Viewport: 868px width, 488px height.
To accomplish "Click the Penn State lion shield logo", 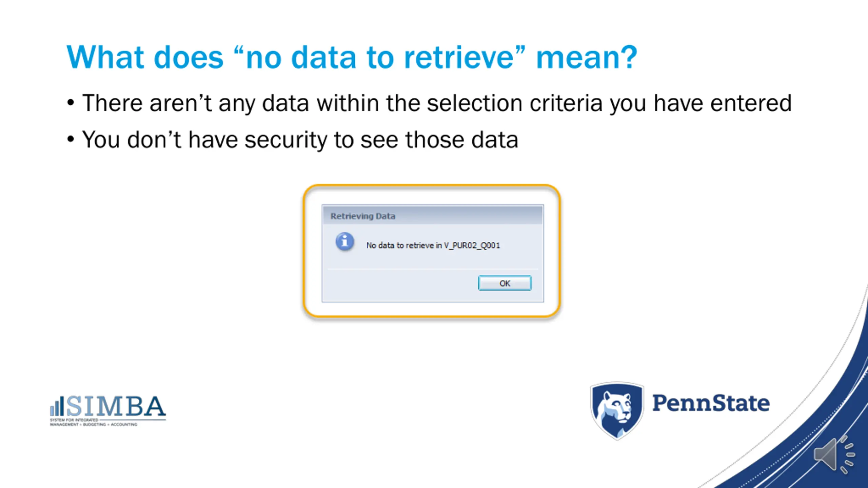I will [617, 410].
